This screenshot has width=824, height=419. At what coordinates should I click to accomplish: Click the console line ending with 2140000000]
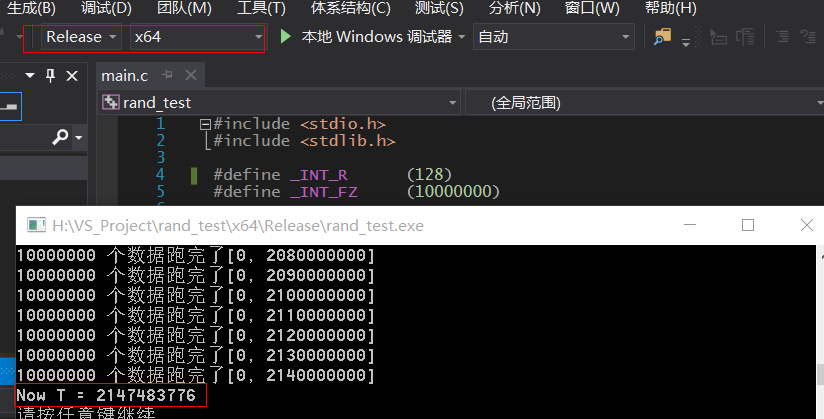[x=195, y=375]
